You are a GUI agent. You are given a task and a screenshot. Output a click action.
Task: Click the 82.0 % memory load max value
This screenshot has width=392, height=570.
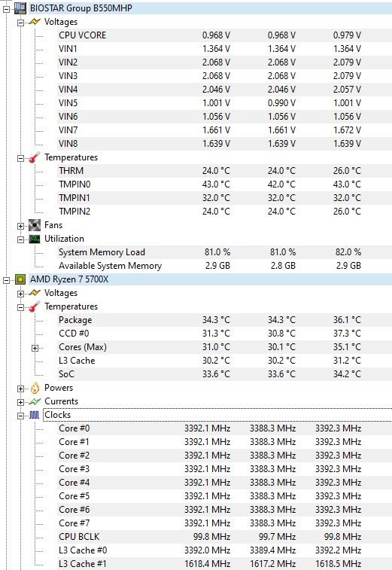click(348, 252)
